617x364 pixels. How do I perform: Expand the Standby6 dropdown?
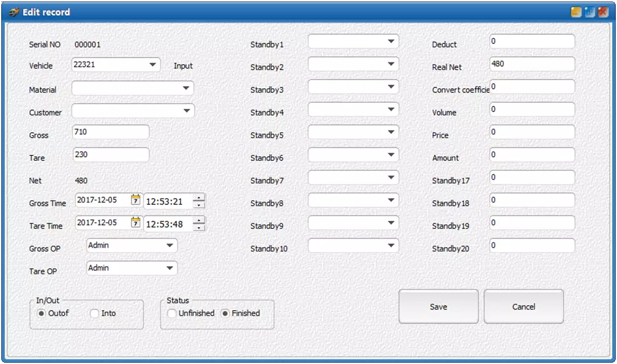tap(353, 155)
